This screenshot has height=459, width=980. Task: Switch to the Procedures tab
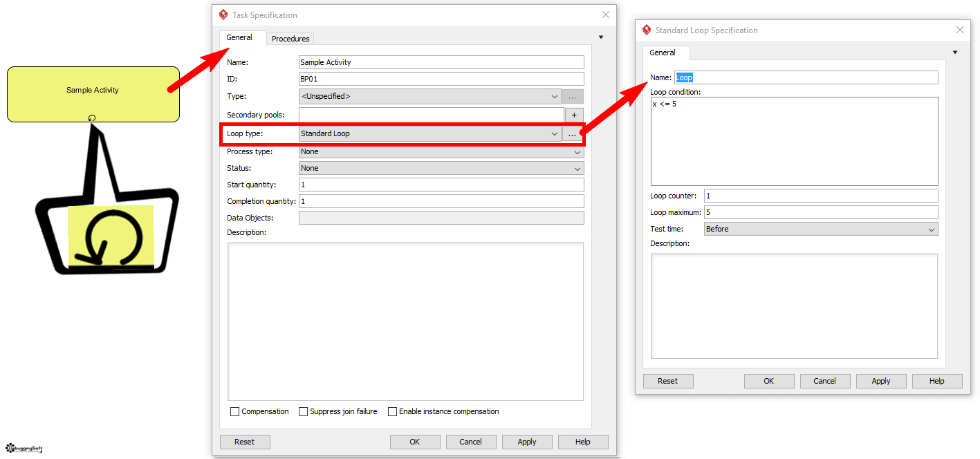click(x=290, y=39)
